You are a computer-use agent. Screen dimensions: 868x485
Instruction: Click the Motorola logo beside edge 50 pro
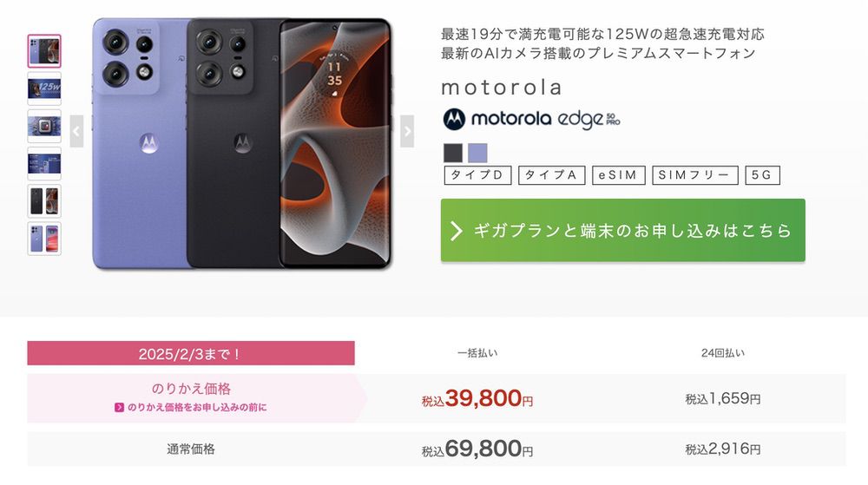click(x=454, y=119)
